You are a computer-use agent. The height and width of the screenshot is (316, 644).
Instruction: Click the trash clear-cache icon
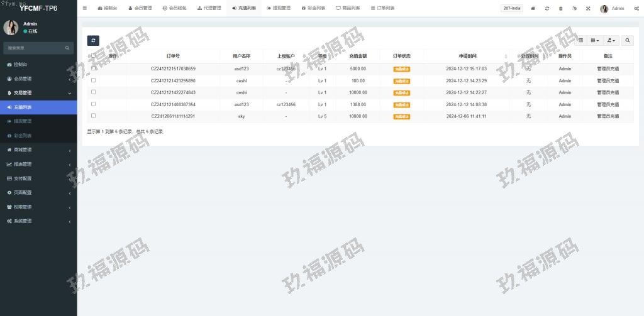(560, 9)
